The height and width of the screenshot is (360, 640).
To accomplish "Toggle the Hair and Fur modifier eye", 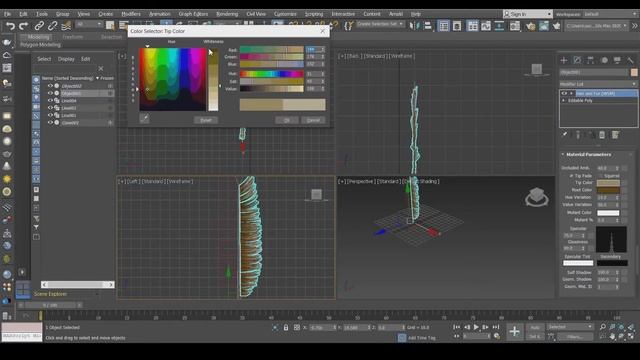I will (564, 93).
